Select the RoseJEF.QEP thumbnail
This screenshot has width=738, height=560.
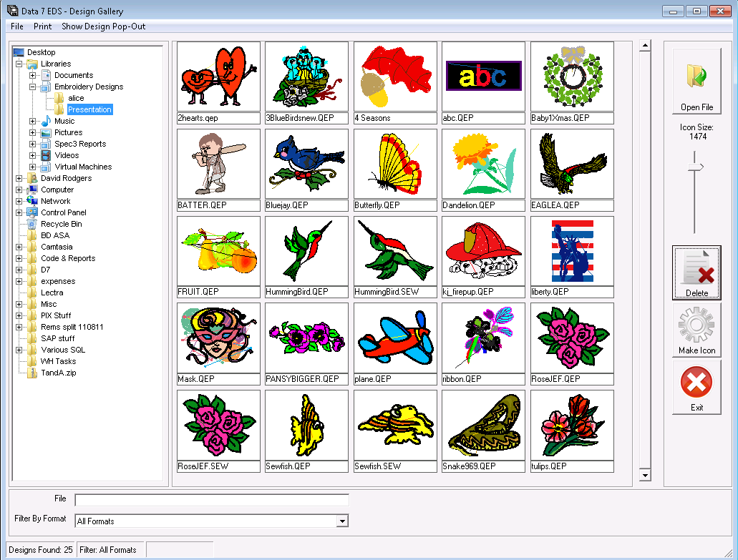572,338
